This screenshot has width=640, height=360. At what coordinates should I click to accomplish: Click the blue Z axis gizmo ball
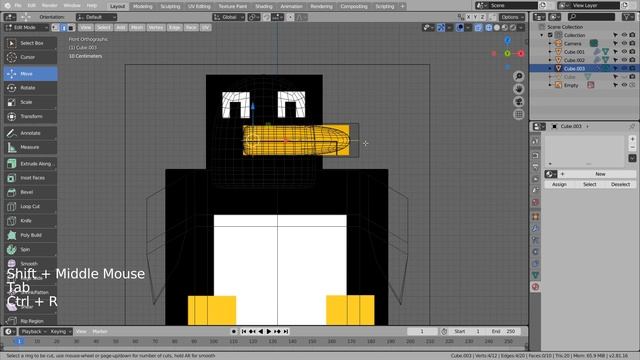click(507, 40)
